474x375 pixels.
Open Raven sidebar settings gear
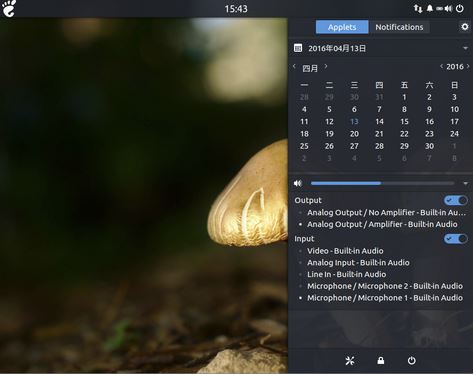[465, 26]
